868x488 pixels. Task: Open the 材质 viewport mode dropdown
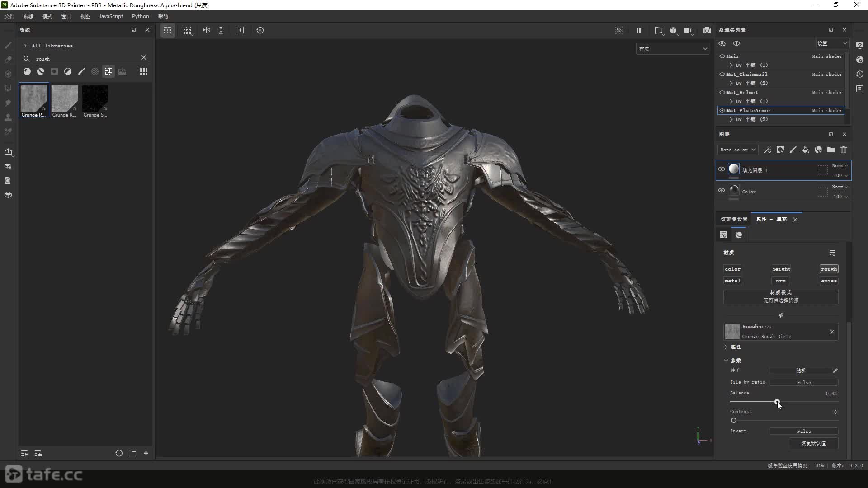point(673,49)
